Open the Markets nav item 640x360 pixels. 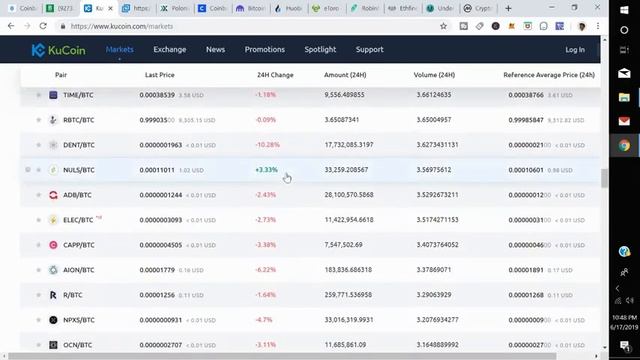[120, 49]
